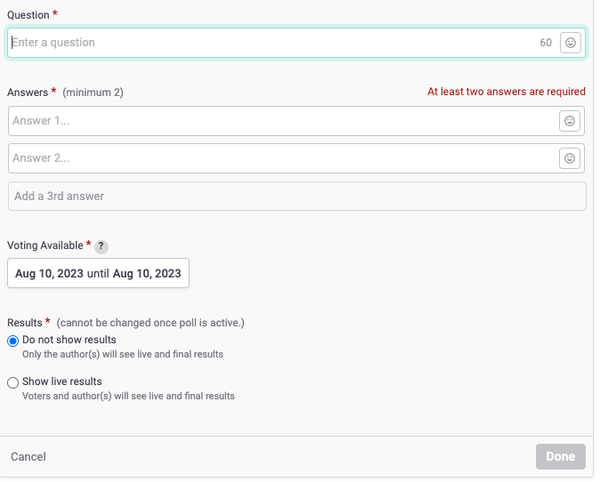Click 'Voters and author(s) will see' description text
Screen dimensions: 600x482
(x=129, y=396)
